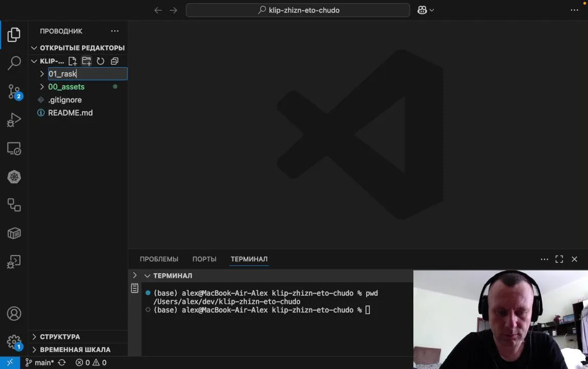Open title bar more options ellipsis
The width and height of the screenshot is (588, 369).
(x=575, y=10)
